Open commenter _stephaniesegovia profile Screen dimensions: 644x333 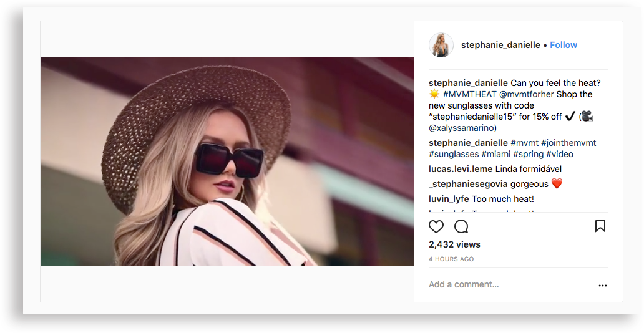(x=468, y=185)
